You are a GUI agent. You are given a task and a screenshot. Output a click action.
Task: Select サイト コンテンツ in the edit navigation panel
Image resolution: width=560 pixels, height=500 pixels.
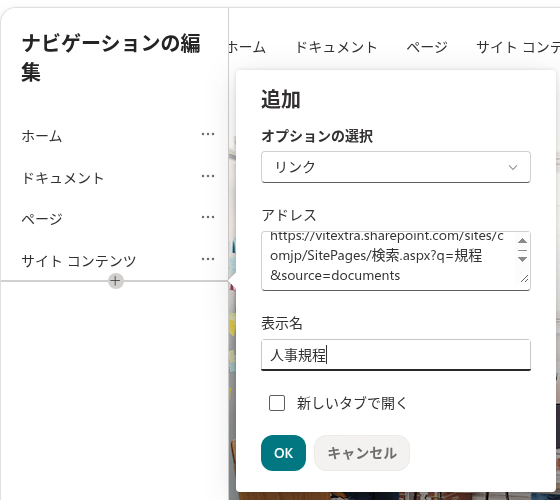pos(79,261)
